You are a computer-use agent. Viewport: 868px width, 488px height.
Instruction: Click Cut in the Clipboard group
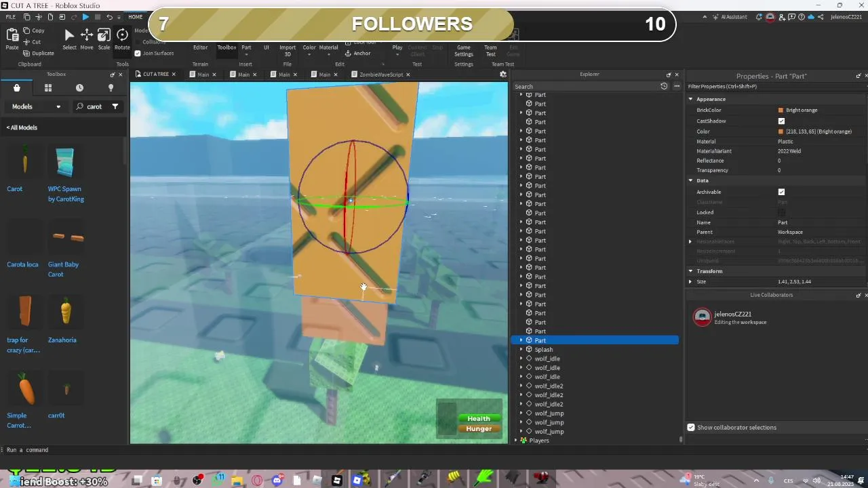pos(32,42)
